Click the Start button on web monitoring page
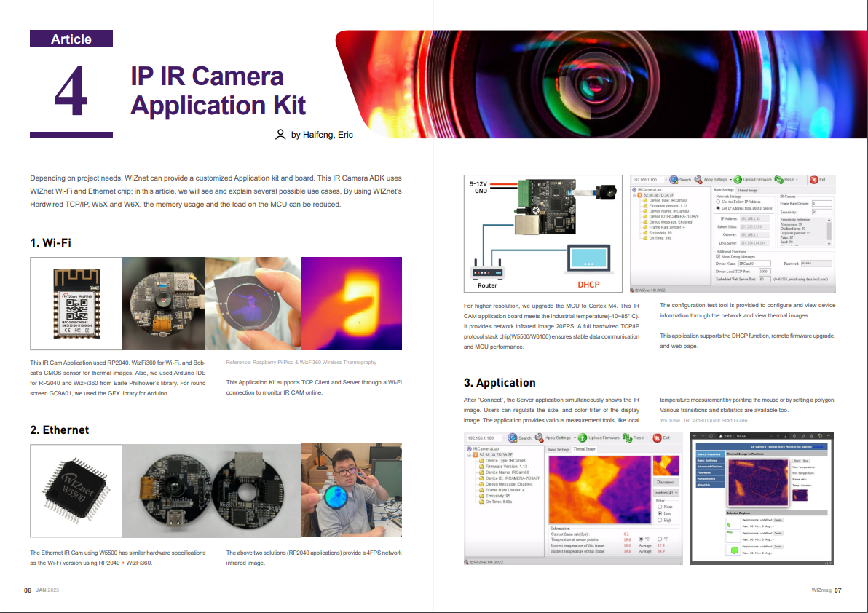Viewport: 868px width, 613px height. [797, 460]
